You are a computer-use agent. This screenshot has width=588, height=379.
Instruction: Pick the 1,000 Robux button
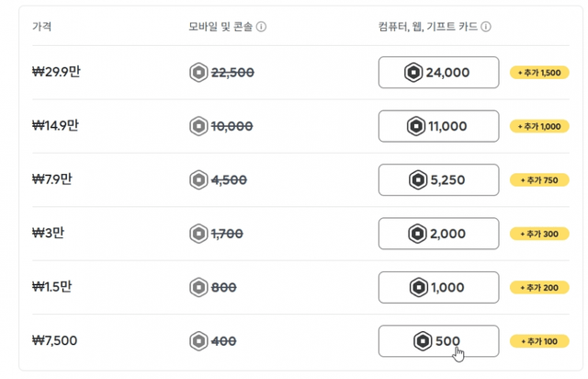tap(438, 288)
